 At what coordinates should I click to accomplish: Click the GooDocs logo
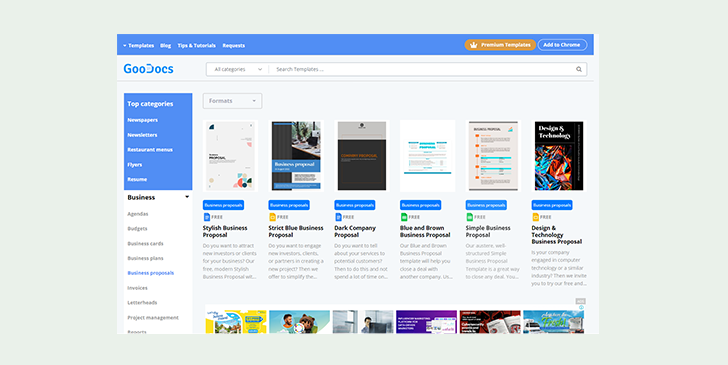click(x=148, y=69)
